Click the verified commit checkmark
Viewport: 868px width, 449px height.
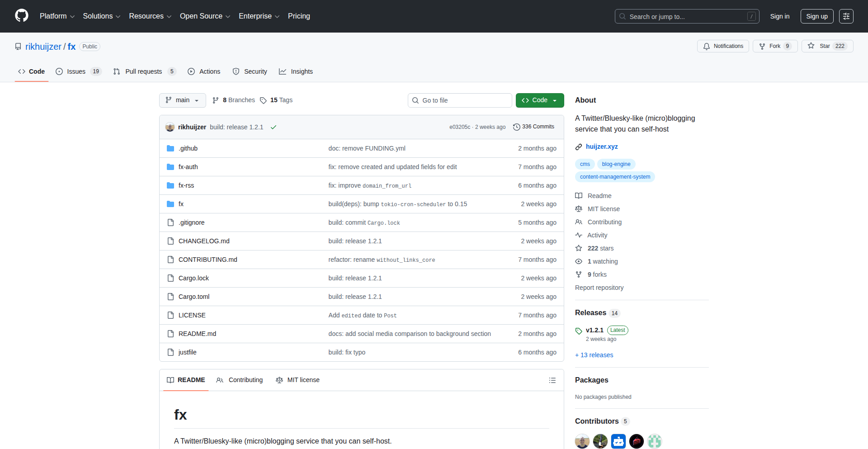(x=273, y=127)
